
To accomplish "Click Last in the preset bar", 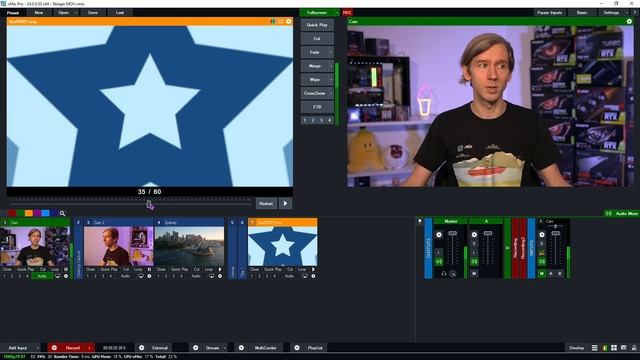I will pyautogui.click(x=120, y=13).
